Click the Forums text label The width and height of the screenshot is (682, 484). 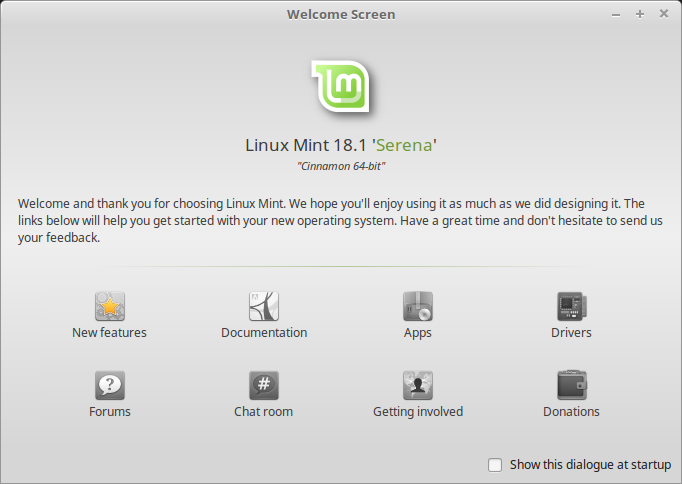pyautogui.click(x=109, y=412)
